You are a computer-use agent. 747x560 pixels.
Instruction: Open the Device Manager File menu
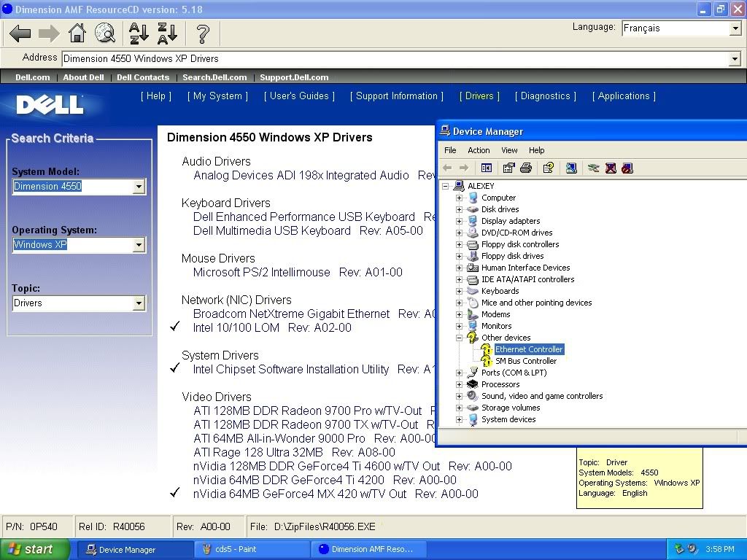tap(450, 150)
